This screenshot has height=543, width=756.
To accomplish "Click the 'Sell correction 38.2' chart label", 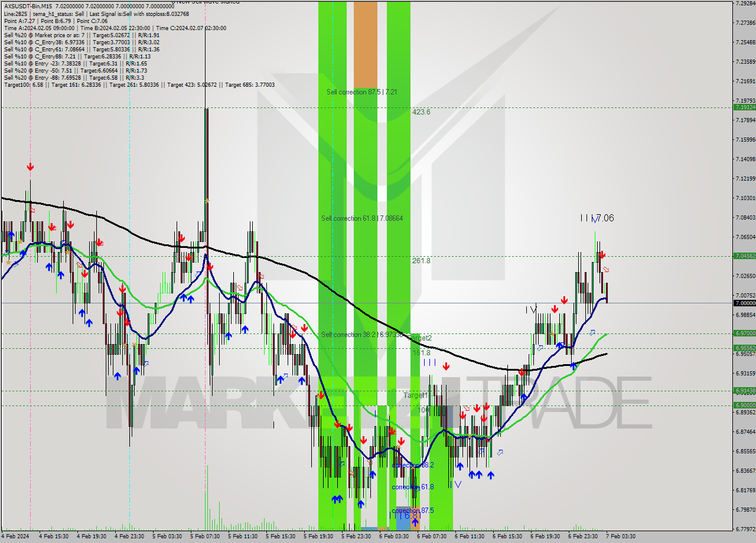I will (x=362, y=335).
